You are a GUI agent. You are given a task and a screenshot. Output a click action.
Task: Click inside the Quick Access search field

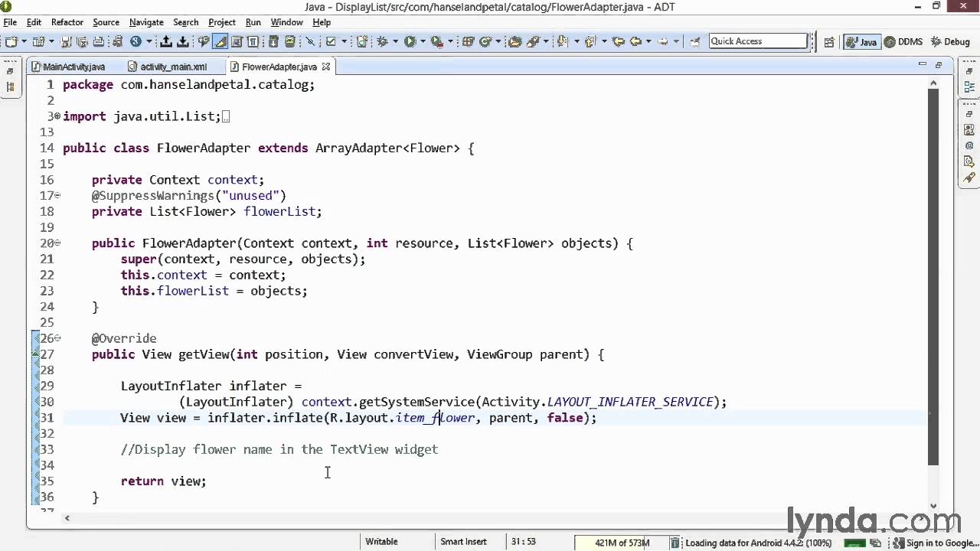point(758,41)
